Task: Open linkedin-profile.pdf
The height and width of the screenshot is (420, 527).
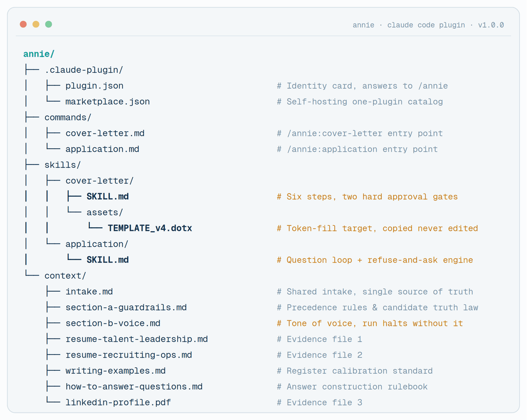Action: (x=118, y=402)
